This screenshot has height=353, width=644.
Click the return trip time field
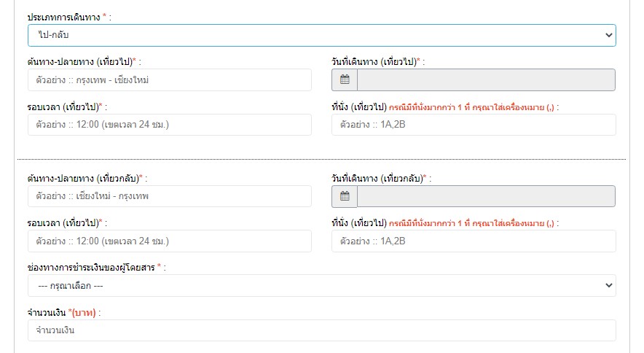coord(170,241)
